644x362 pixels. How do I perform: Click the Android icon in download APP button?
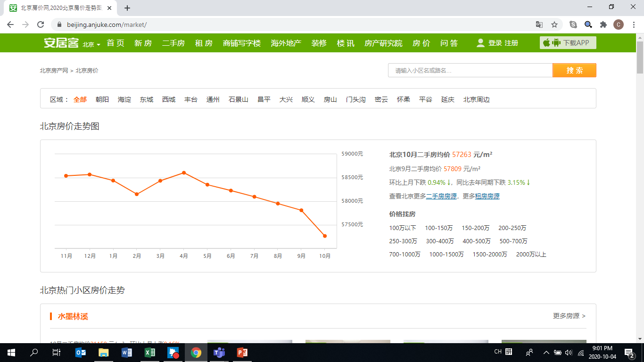(556, 43)
